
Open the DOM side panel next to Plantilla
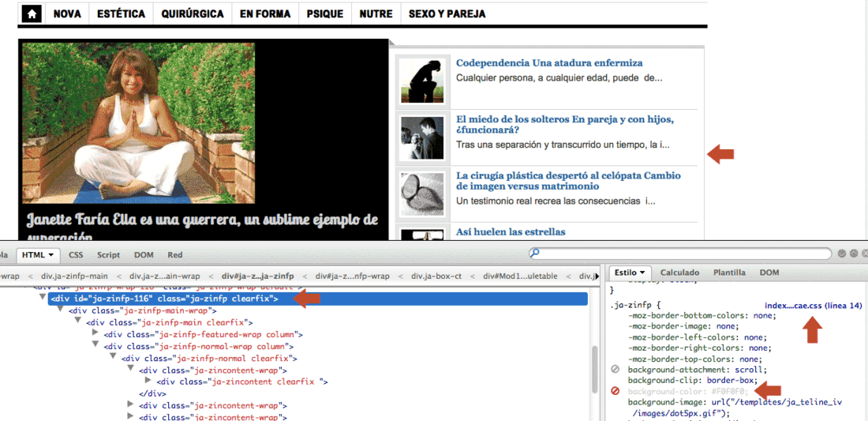pyautogui.click(x=769, y=273)
